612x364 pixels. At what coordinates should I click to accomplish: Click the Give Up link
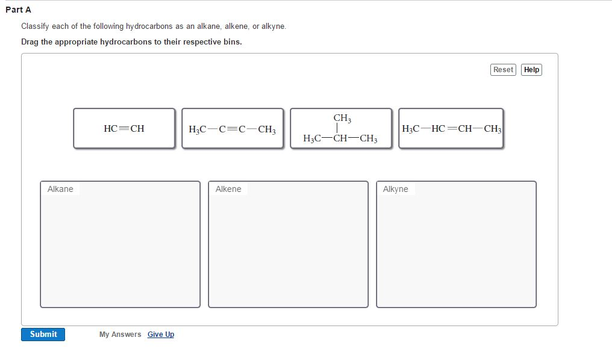point(160,335)
